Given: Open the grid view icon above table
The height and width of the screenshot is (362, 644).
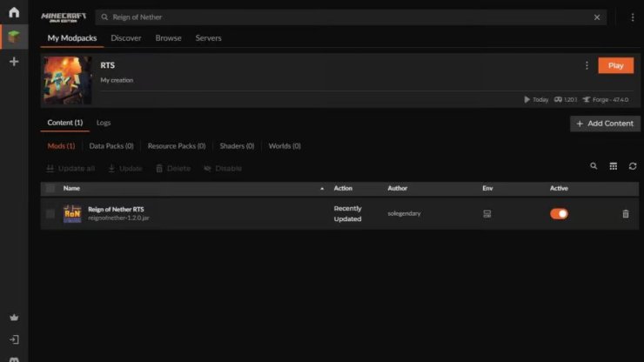Looking at the screenshot, I should pyautogui.click(x=613, y=166).
